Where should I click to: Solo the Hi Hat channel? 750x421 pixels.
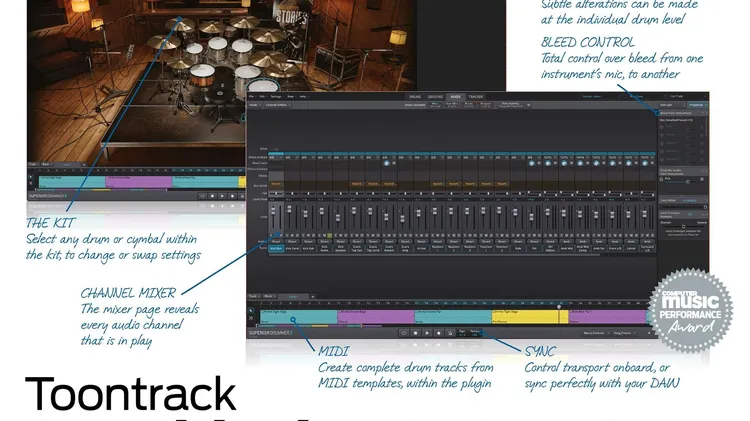click(x=418, y=235)
